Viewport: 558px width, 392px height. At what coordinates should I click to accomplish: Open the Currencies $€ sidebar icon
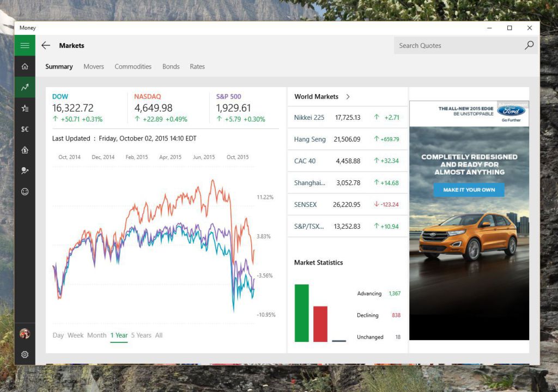25,129
